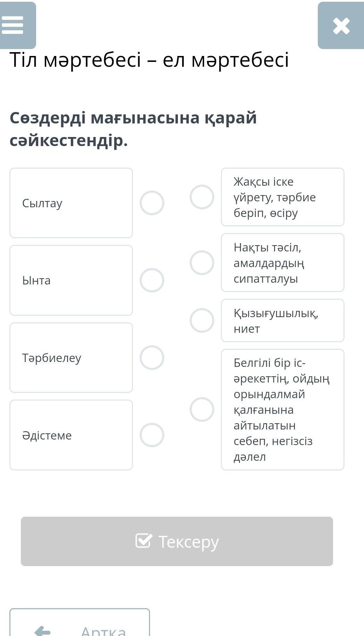Click the 'Нақты тәсіл, амалдардың сипатталуы' card

click(x=283, y=263)
